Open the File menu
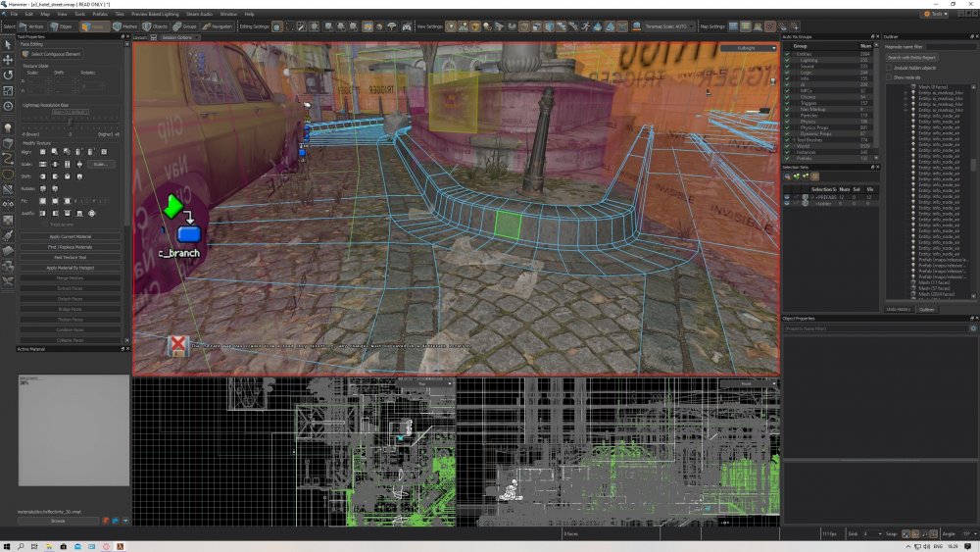This screenshot has height=552, width=980. (x=14, y=14)
